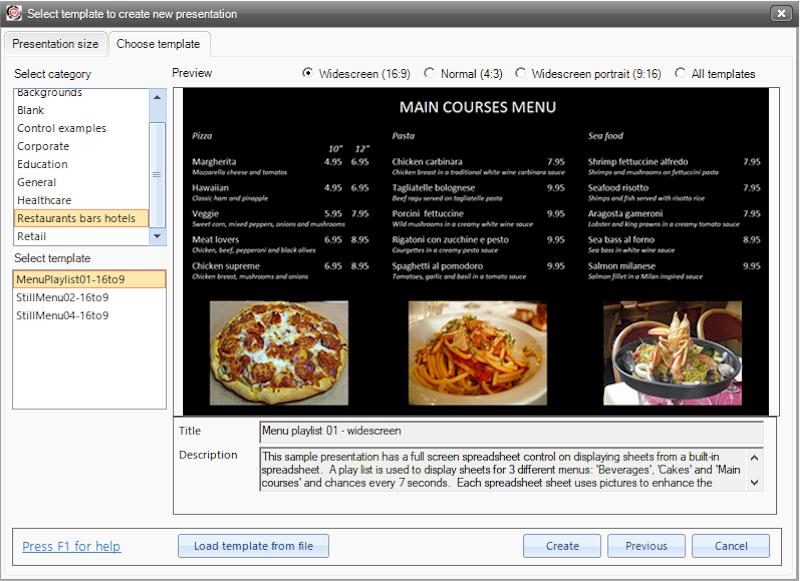Click inside the Title text field

tap(510, 431)
